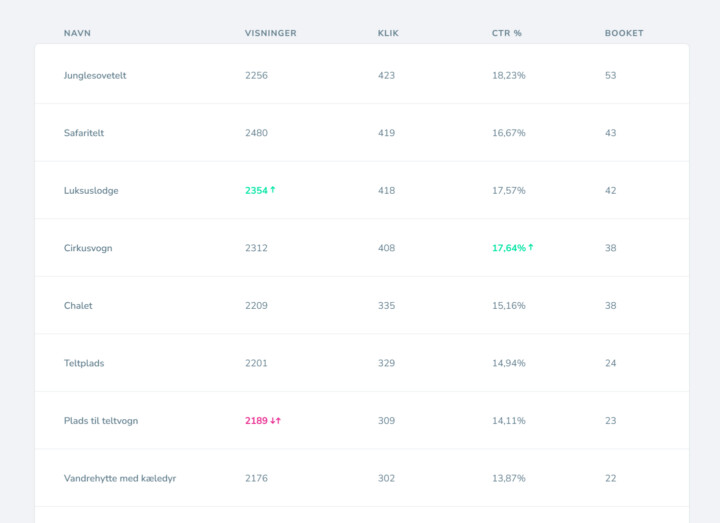This screenshot has height=523, width=720.
Task: Click the CTR value 14,11%
Action: (509, 421)
